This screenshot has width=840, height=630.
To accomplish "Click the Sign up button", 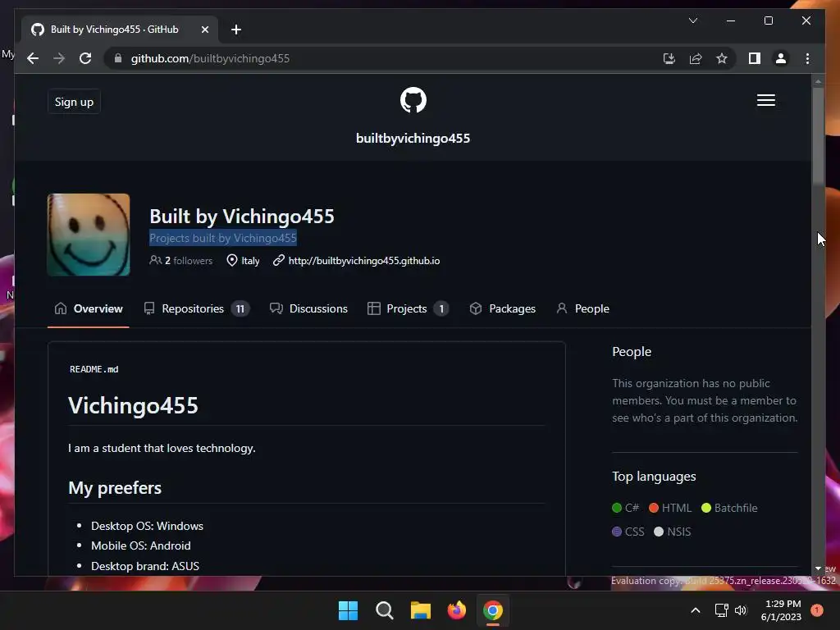I will point(74,102).
